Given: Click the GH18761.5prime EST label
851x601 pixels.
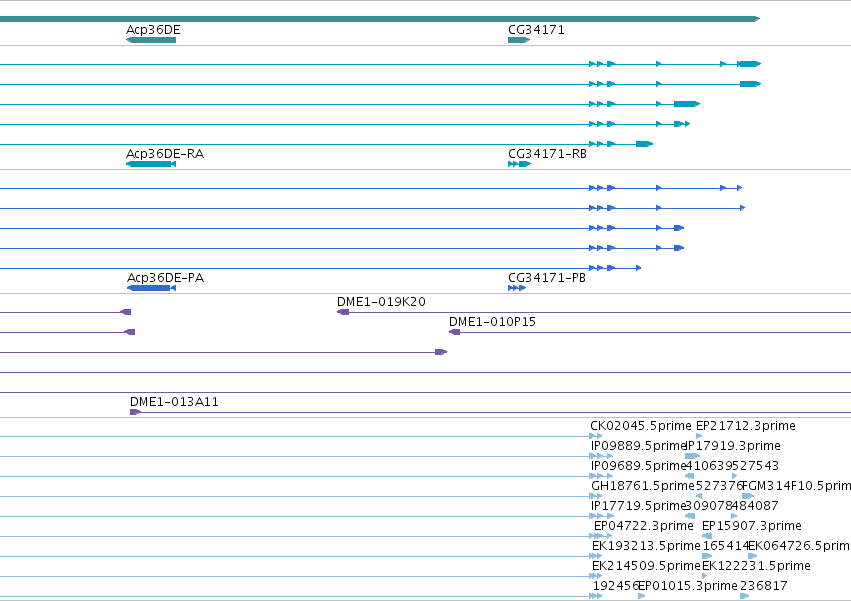Looking at the screenshot, I should pos(643,485).
